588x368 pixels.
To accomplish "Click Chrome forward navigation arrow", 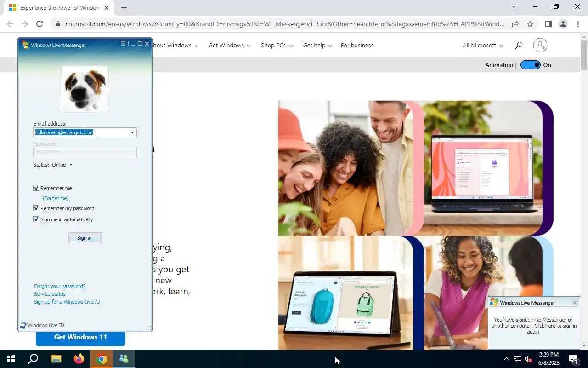I will coord(25,24).
